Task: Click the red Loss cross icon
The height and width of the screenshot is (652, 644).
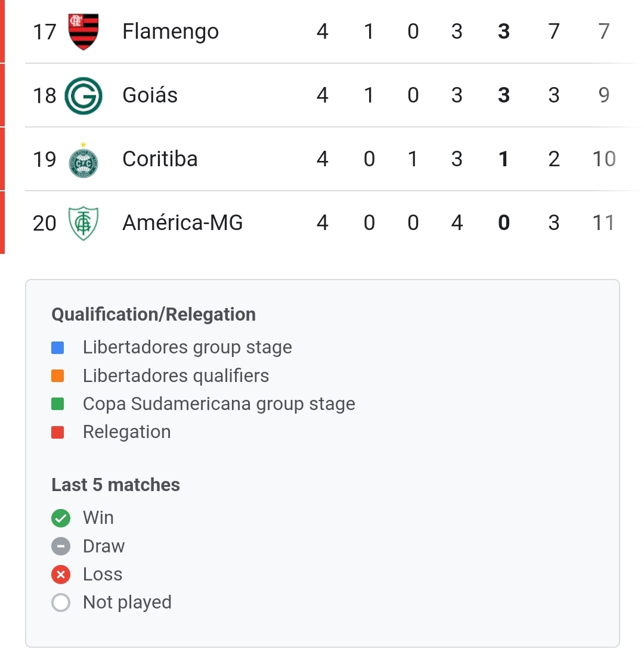Action: [61, 575]
